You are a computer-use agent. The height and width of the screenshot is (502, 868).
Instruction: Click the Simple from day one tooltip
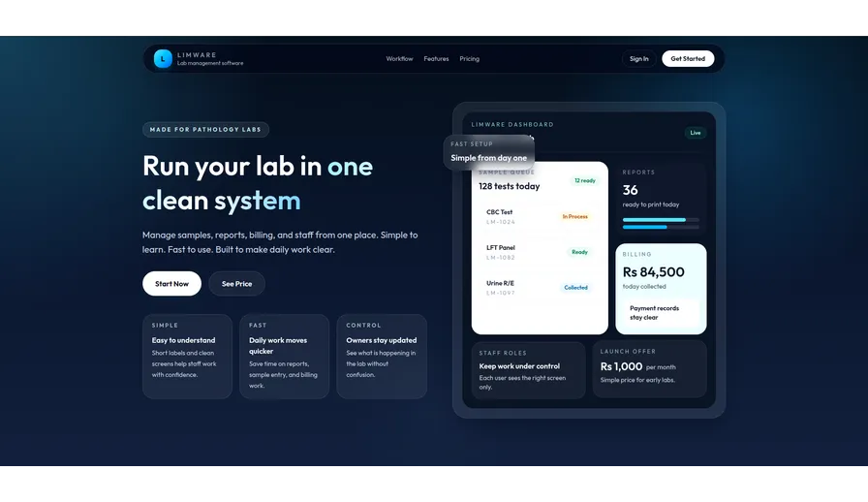pyautogui.click(x=489, y=152)
